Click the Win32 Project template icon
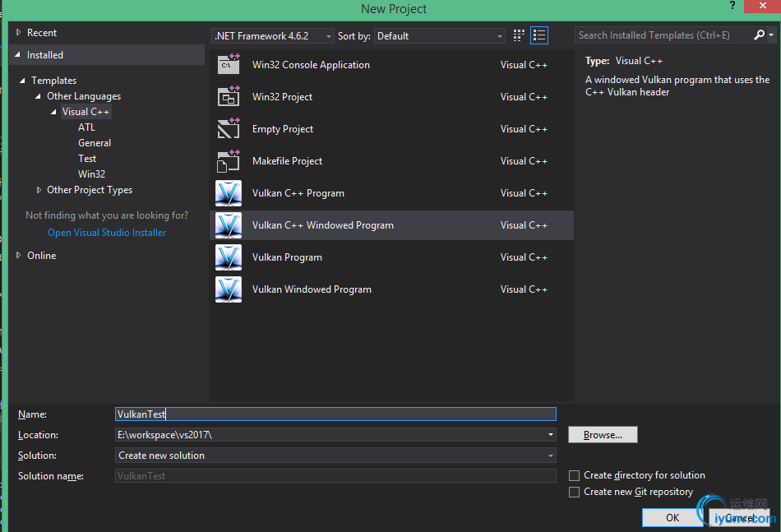The width and height of the screenshot is (781, 532). (229, 97)
